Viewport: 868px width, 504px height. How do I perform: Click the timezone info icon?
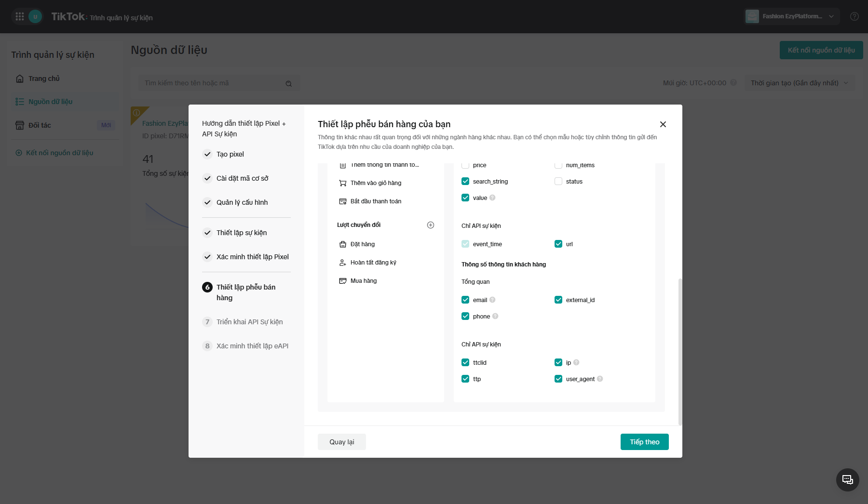733,82
